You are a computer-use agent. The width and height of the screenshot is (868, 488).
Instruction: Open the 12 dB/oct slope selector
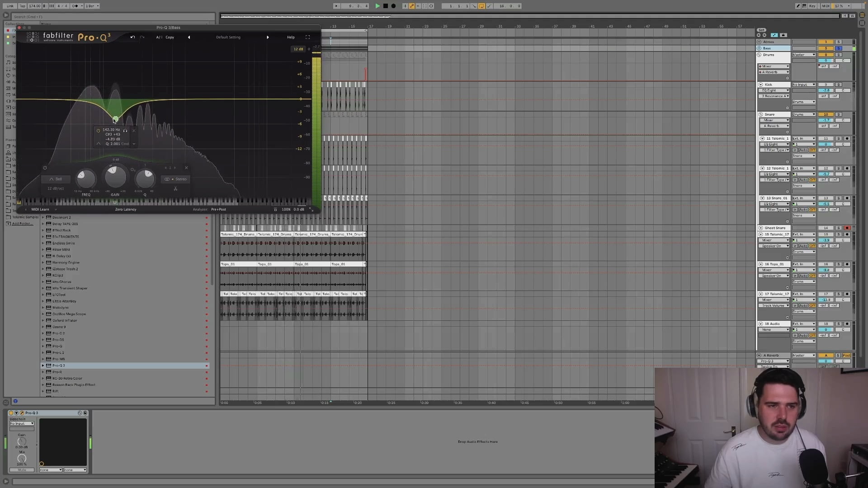pos(56,188)
